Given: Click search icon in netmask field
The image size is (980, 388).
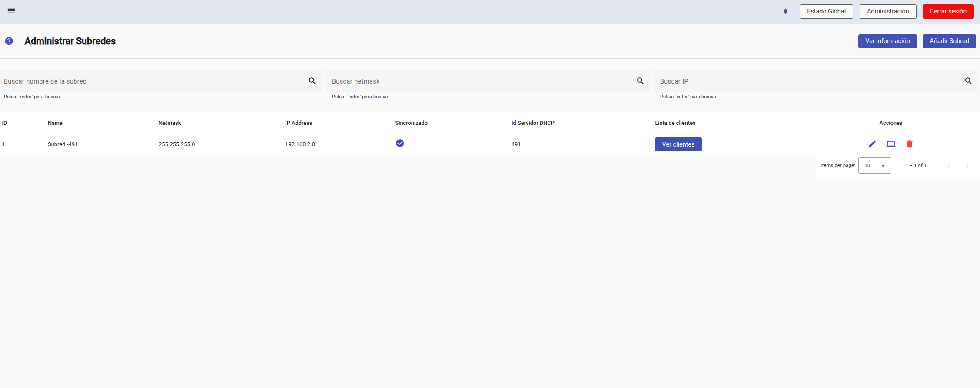Looking at the screenshot, I should click(640, 81).
